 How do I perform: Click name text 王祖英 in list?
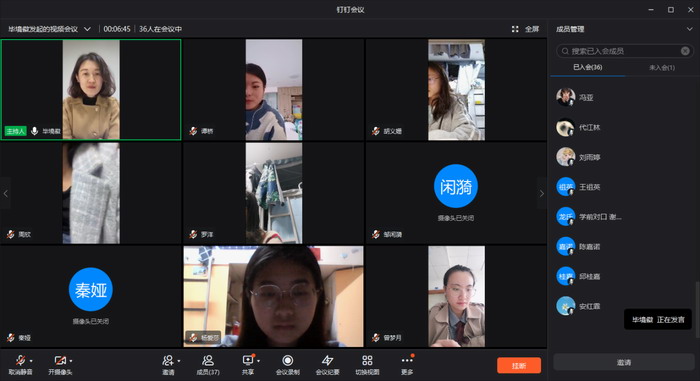[589, 187]
